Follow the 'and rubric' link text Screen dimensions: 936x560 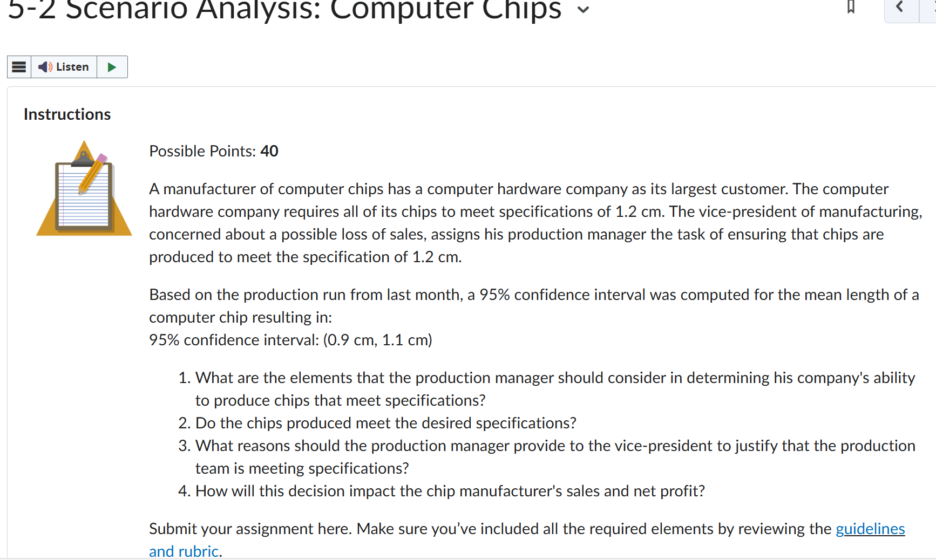pyautogui.click(x=184, y=551)
